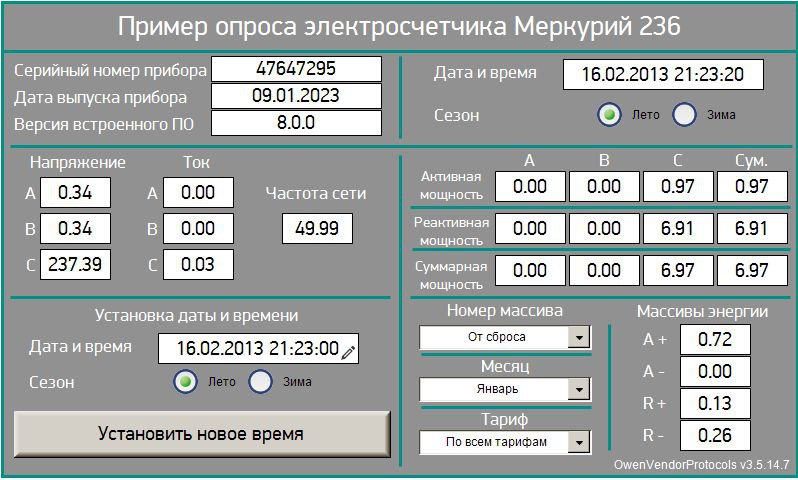
Task: Click energy R+ value 0.13
Action: click(715, 404)
